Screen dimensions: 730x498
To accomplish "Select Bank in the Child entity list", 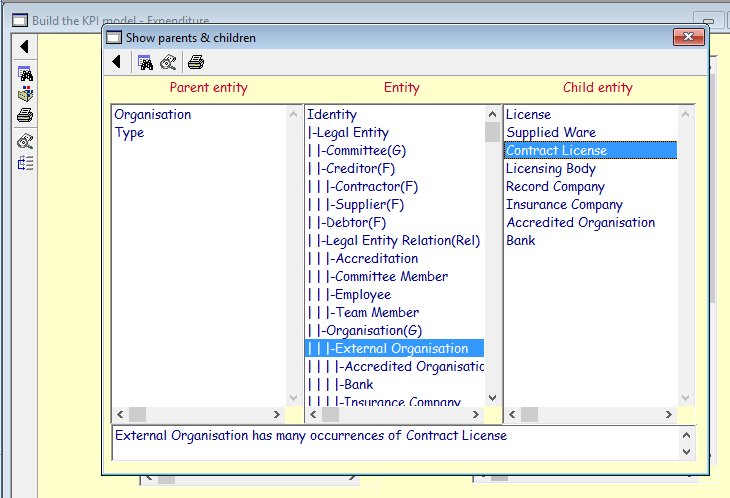I will coord(521,241).
